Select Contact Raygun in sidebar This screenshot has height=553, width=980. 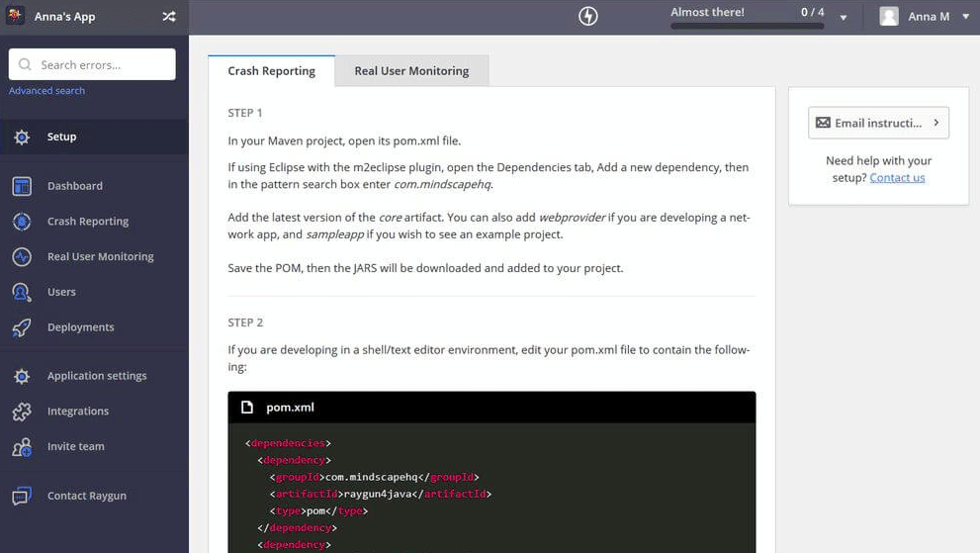94,496
